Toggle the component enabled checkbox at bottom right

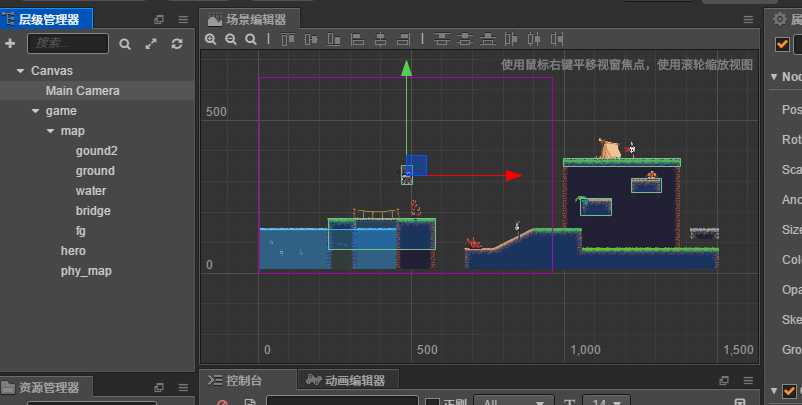789,391
